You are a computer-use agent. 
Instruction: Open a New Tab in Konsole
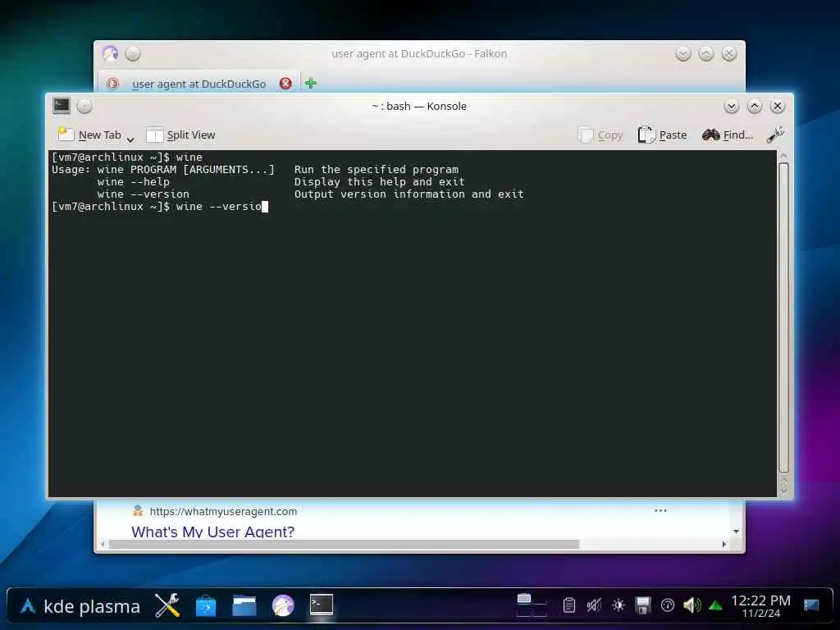pos(89,135)
